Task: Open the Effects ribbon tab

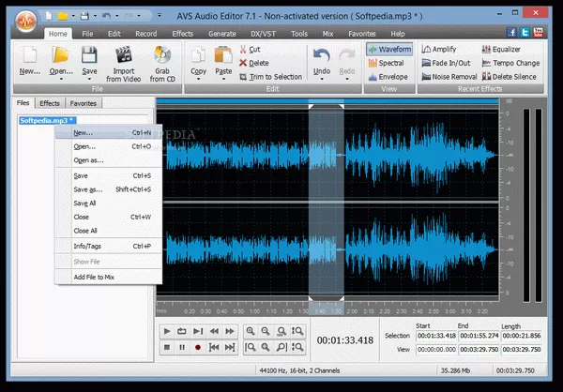Action: (x=182, y=34)
